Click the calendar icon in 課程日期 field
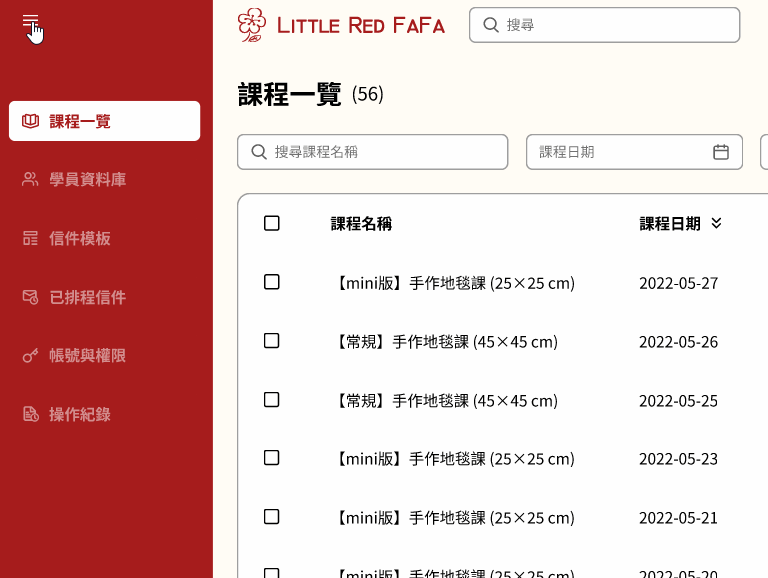The height and width of the screenshot is (578, 768). (x=721, y=152)
